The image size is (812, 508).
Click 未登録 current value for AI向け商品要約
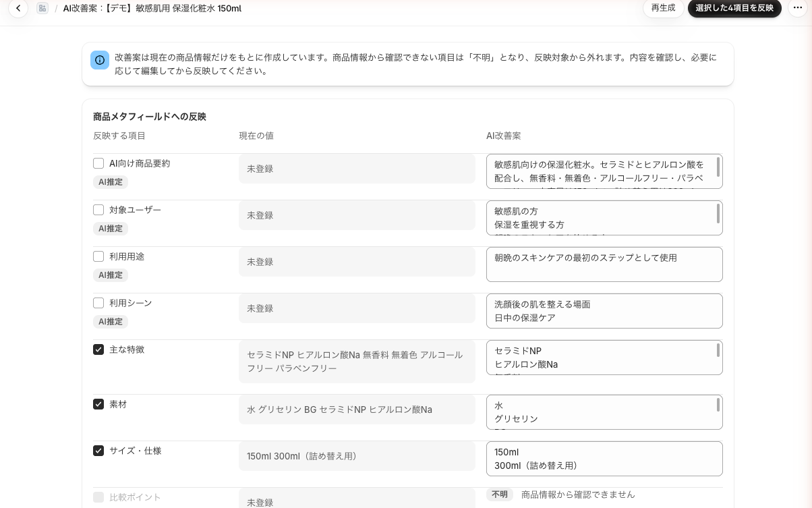357,169
